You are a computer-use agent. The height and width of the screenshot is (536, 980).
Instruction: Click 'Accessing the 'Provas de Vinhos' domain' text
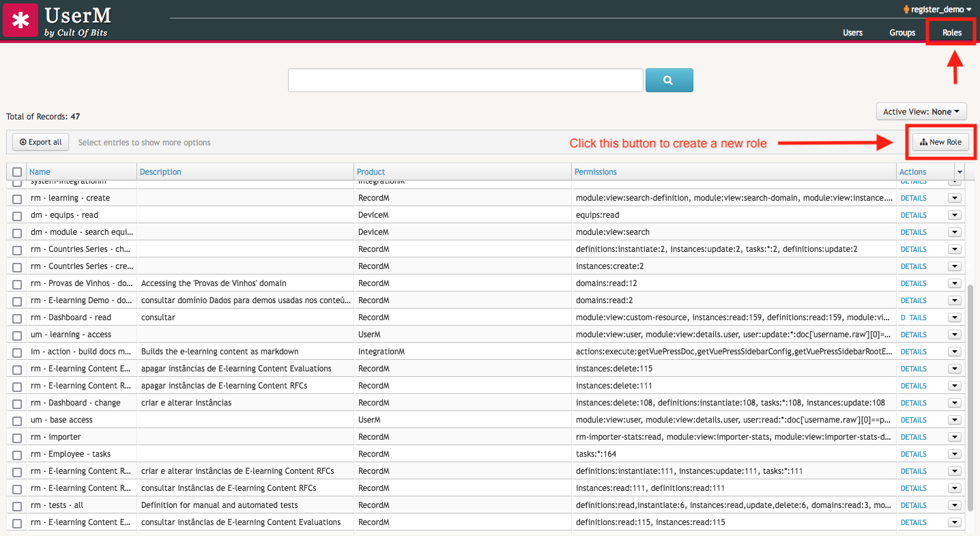pyautogui.click(x=214, y=283)
